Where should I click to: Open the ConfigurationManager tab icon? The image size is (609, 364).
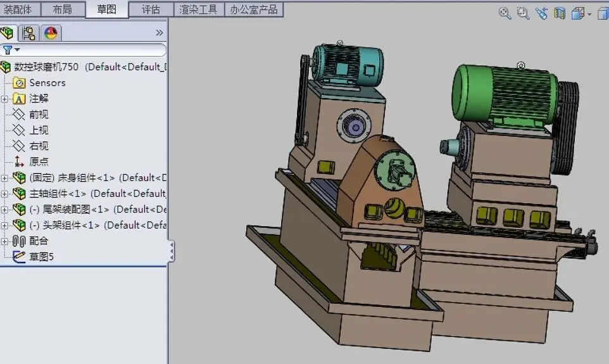28,33
